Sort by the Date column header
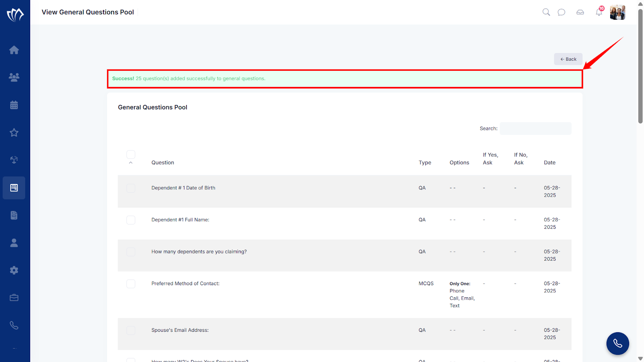 [549, 162]
